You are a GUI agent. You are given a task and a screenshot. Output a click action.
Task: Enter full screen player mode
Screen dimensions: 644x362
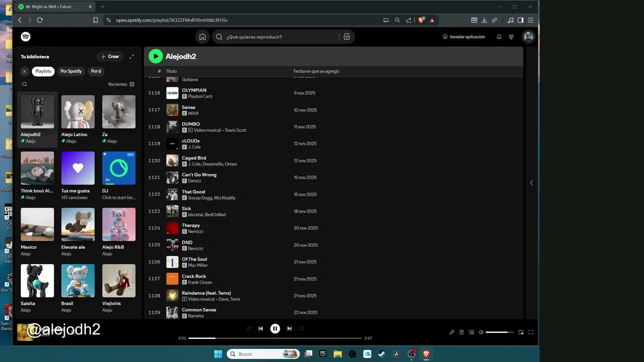coord(530,332)
